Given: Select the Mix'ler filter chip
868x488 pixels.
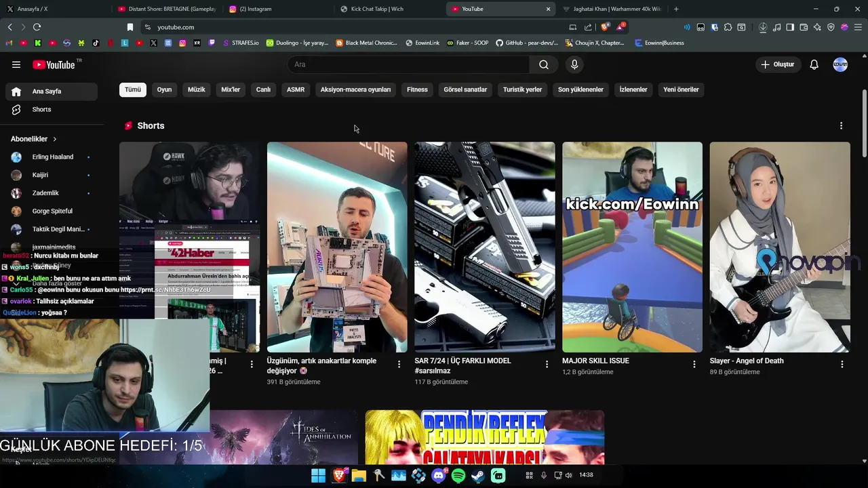Looking at the screenshot, I should click(x=231, y=89).
